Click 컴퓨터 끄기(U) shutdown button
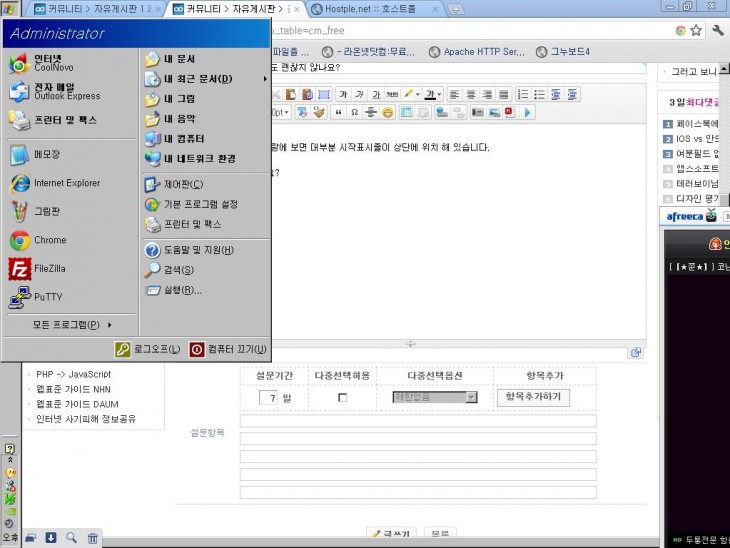Viewport: 730px width, 548px height. (x=228, y=349)
